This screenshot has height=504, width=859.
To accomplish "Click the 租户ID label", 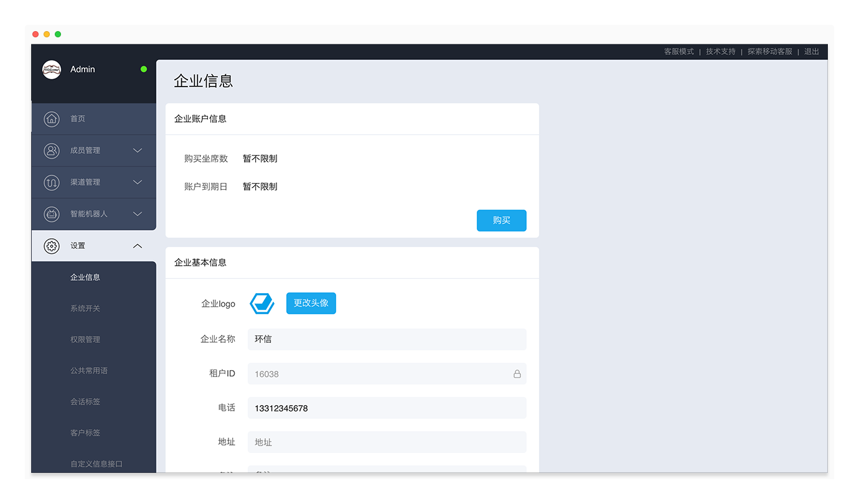I will (x=222, y=373).
